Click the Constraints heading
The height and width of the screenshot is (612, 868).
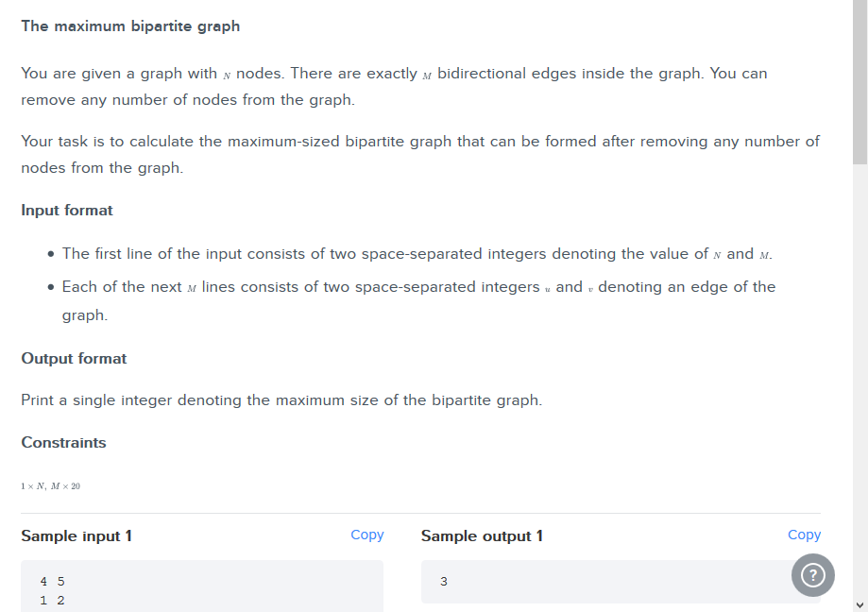(x=63, y=443)
